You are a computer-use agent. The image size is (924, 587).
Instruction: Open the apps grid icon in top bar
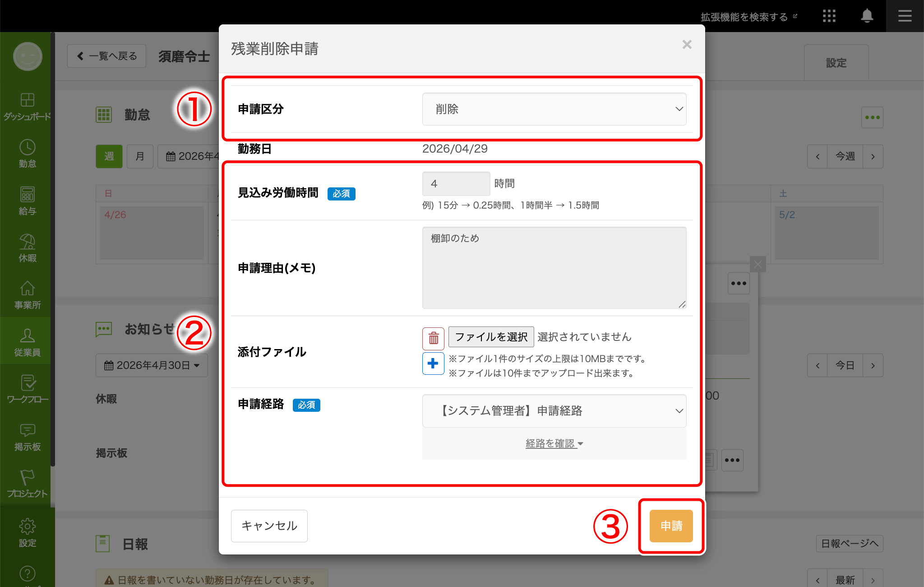[x=829, y=16]
